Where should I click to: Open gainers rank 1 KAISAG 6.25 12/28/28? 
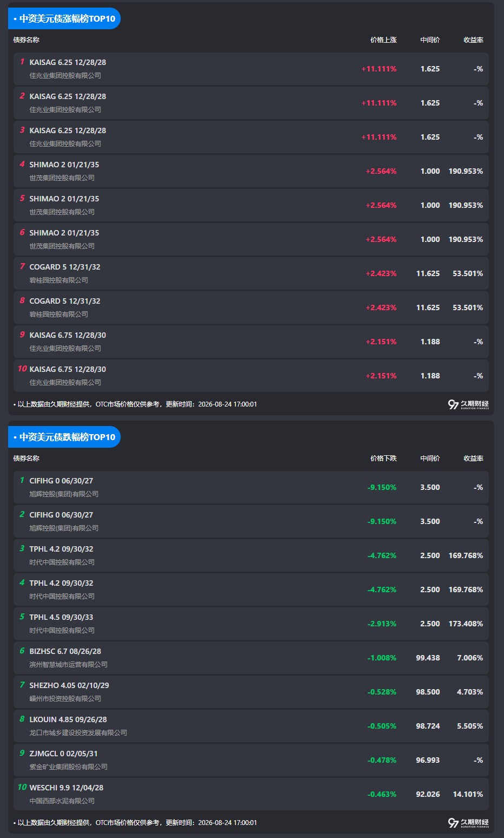click(x=251, y=69)
